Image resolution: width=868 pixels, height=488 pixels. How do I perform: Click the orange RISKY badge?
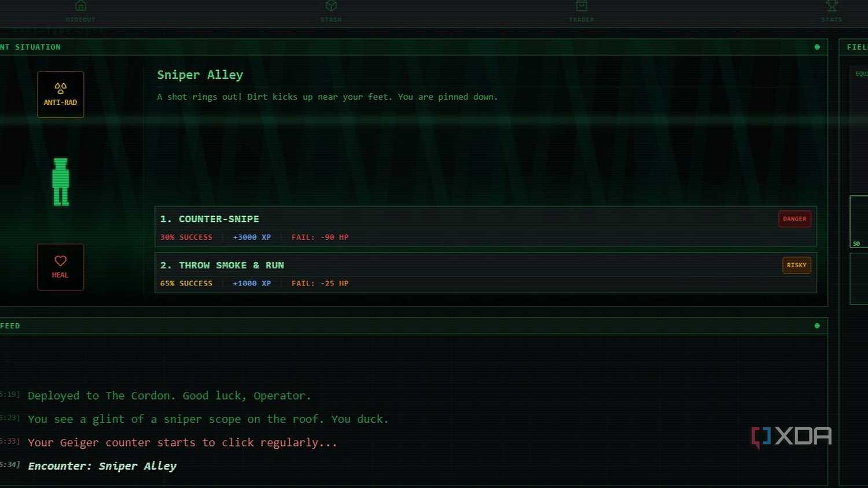pyautogui.click(x=796, y=265)
